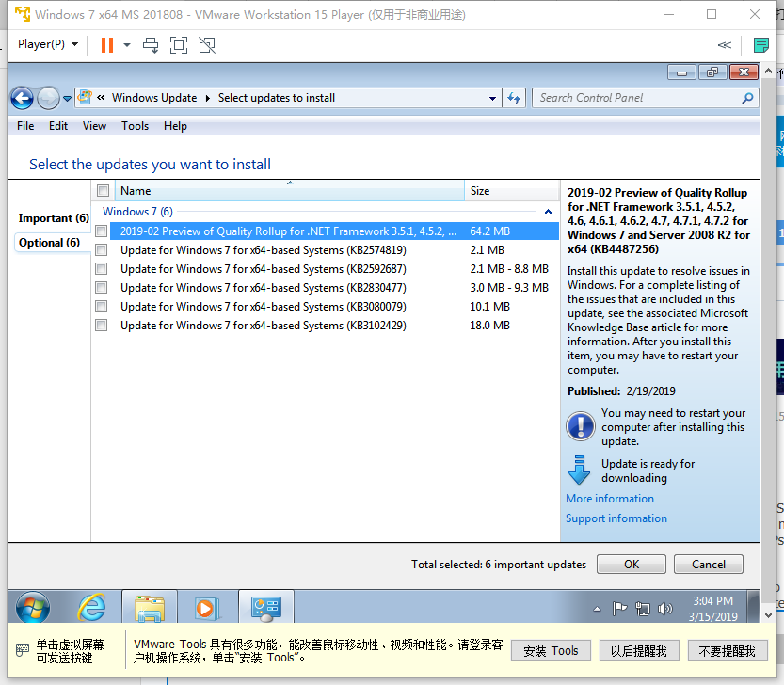This screenshot has height=685, width=784.
Task: Open Windows Explorer from taskbar
Action: coord(150,607)
